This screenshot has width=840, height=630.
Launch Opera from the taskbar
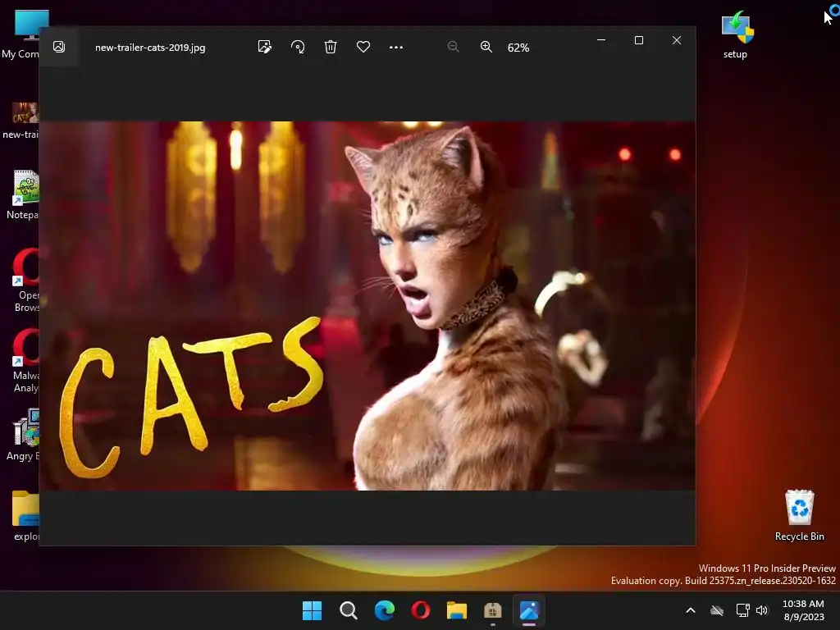click(x=421, y=610)
